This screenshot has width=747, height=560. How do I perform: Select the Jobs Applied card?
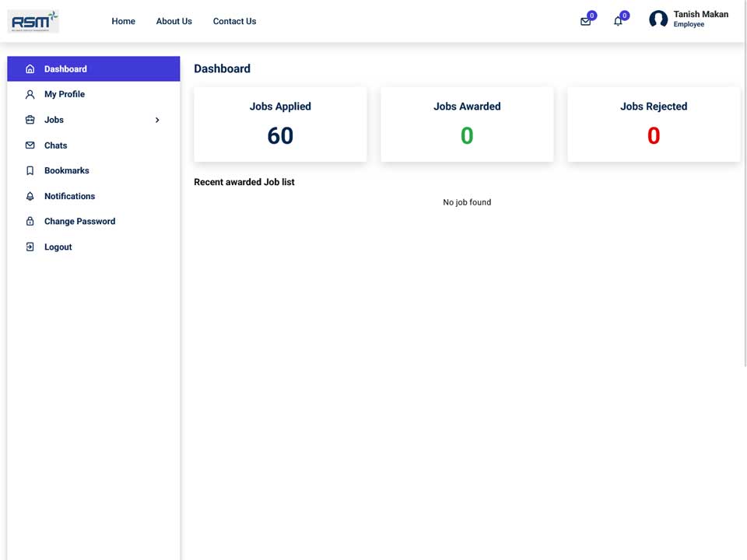280,124
